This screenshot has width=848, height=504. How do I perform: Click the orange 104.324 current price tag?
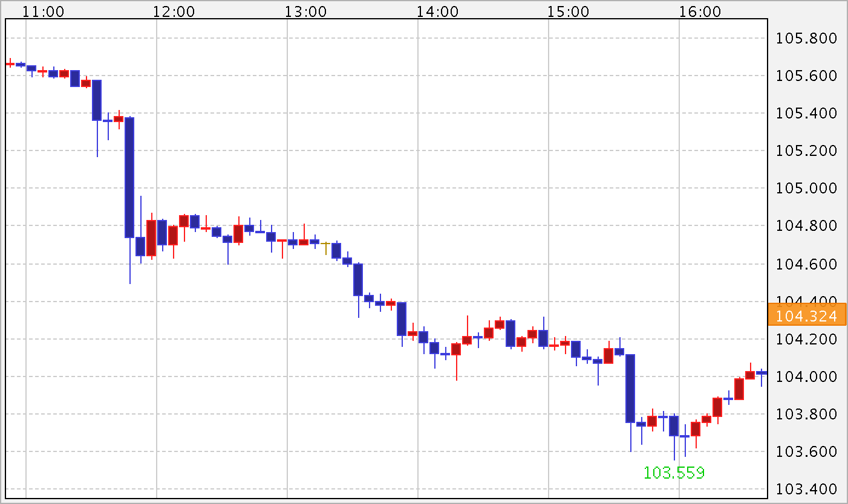[x=806, y=316]
